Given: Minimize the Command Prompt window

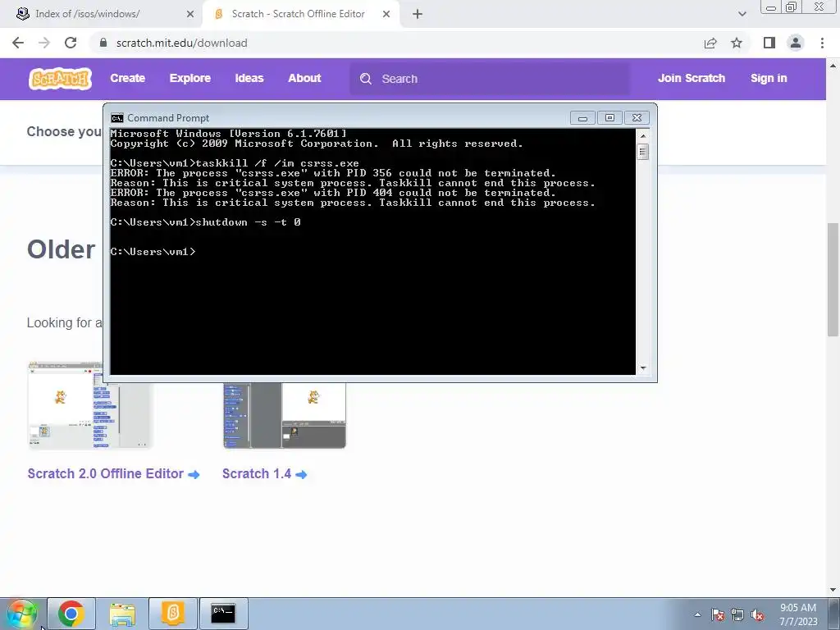Looking at the screenshot, I should [582, 118].
